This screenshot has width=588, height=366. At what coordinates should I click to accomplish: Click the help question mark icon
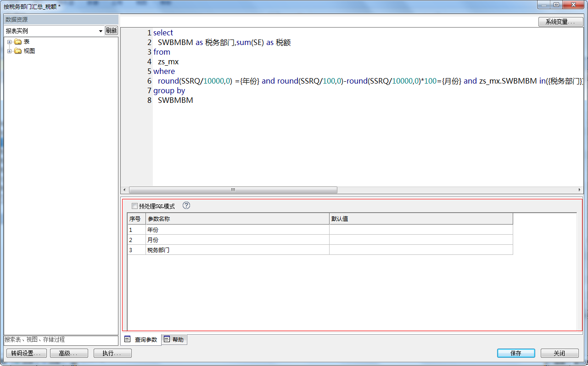[x=186, y=205]
